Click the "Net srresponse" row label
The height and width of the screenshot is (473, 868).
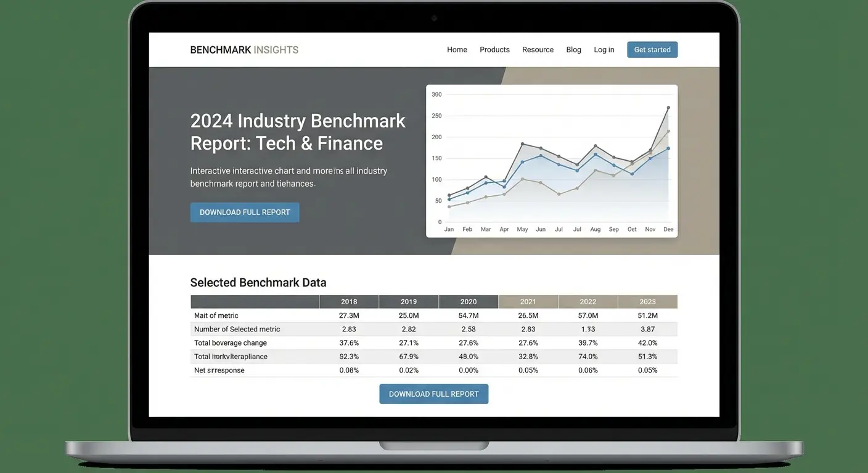coord(219,371)
